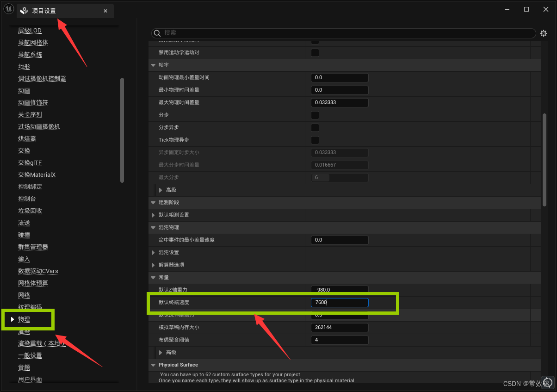This screenshot has height=392, width=557.
Task: Collapse the 常量 section
Action: click(153, 277)
